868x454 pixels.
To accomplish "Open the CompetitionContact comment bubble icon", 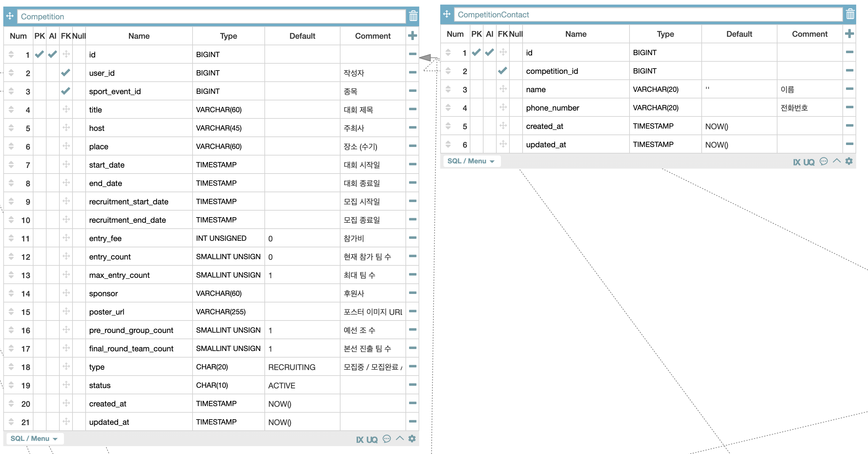I will click(823, 161).
